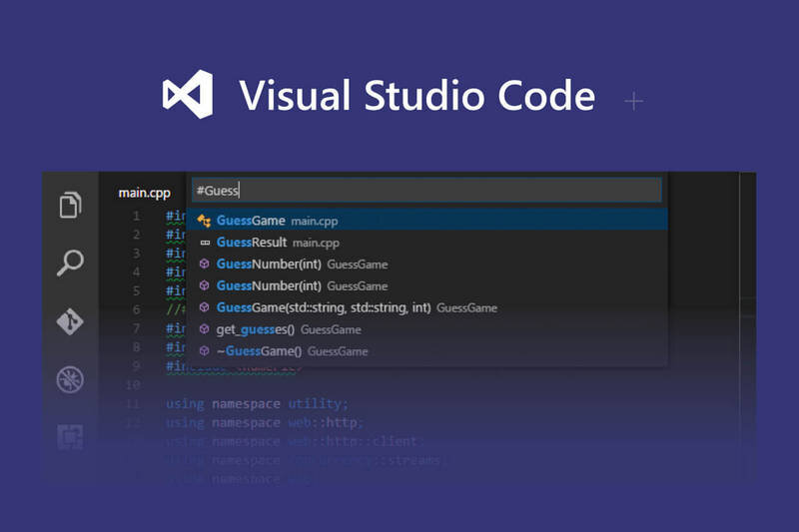Click line number 10 in the gutter
Screen dimensions: 799x532
(x=133, y=385)
